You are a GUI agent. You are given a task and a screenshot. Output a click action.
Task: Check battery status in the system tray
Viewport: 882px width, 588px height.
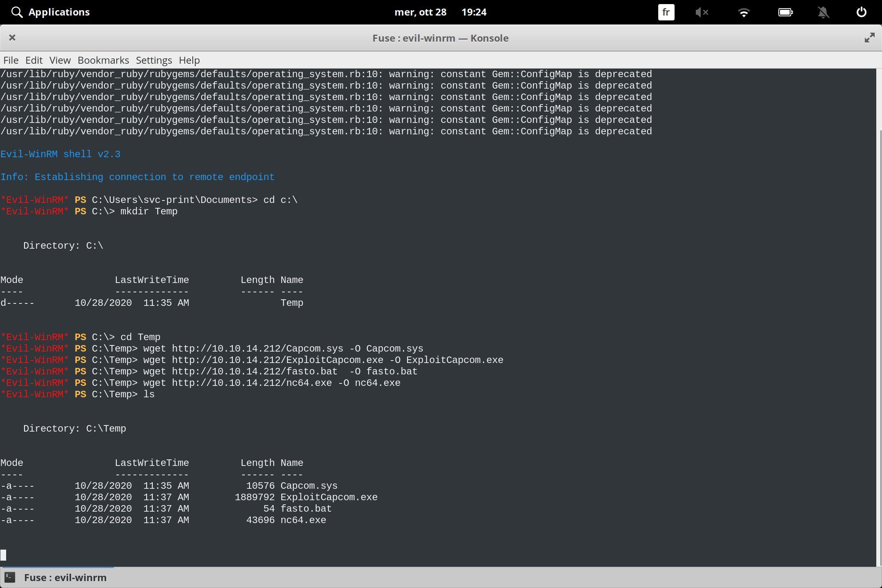[785, 12]
